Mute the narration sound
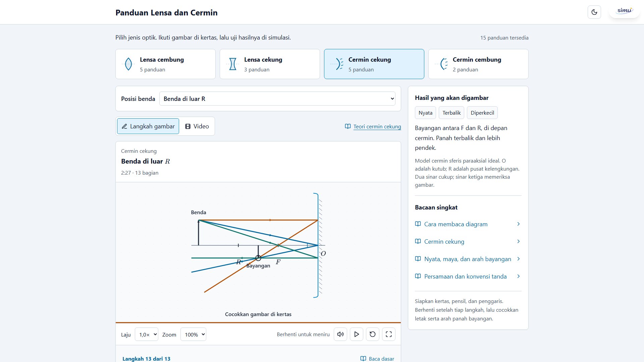 [340, 334]
